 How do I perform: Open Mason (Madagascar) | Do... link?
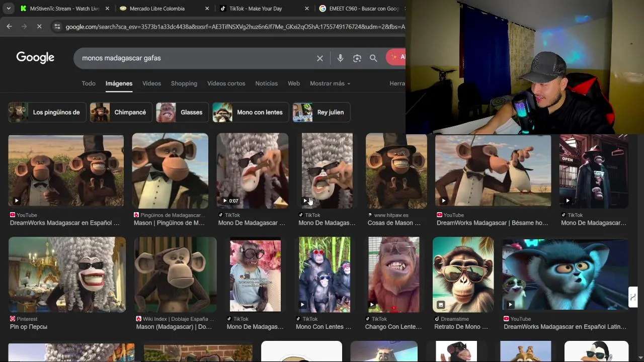(x=174, y=327)
